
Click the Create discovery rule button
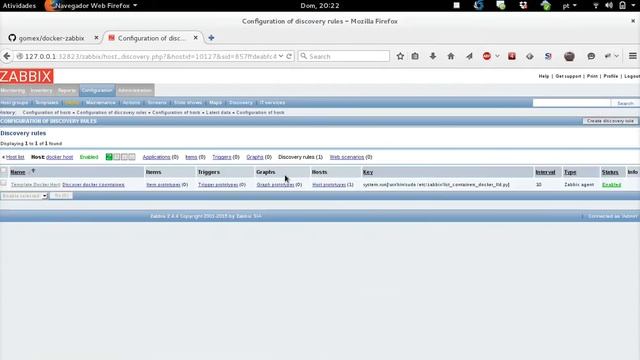pos(610,121)
